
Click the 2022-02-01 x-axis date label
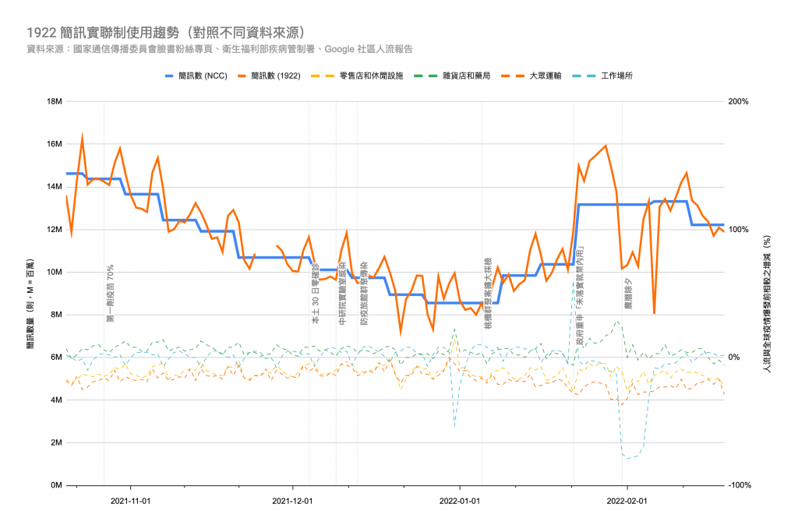(x=627, y=501)
